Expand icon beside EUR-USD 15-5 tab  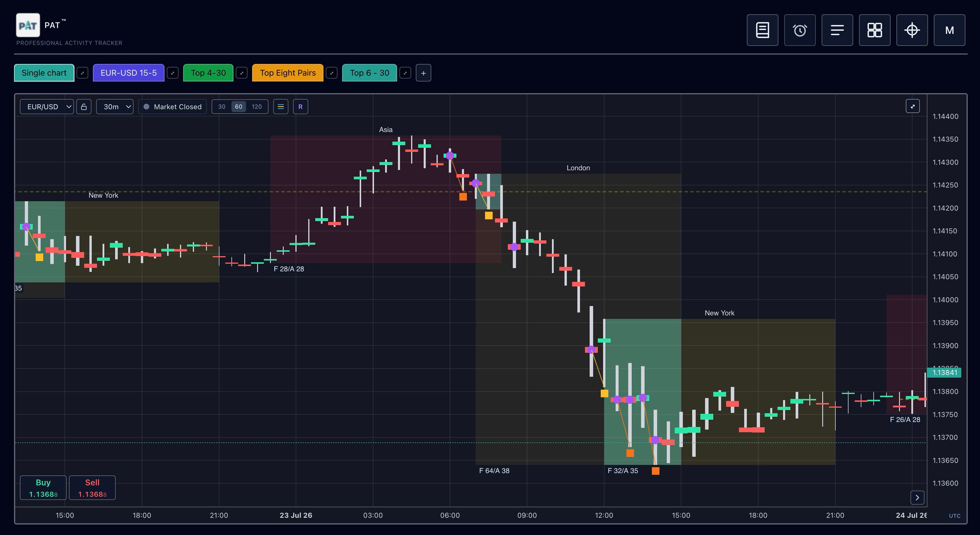pyautogui.click(x=173, y=73)
